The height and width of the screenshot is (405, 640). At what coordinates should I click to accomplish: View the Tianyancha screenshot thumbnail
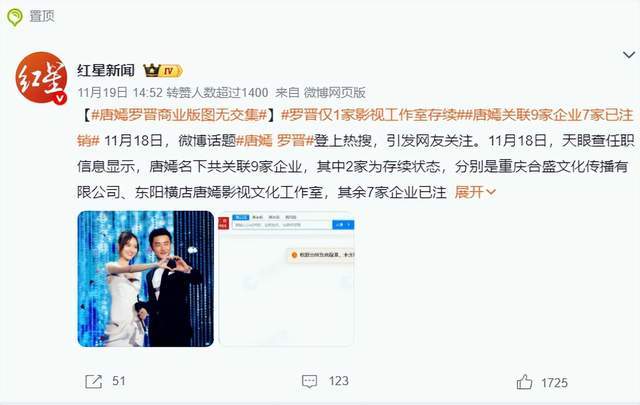287,279
